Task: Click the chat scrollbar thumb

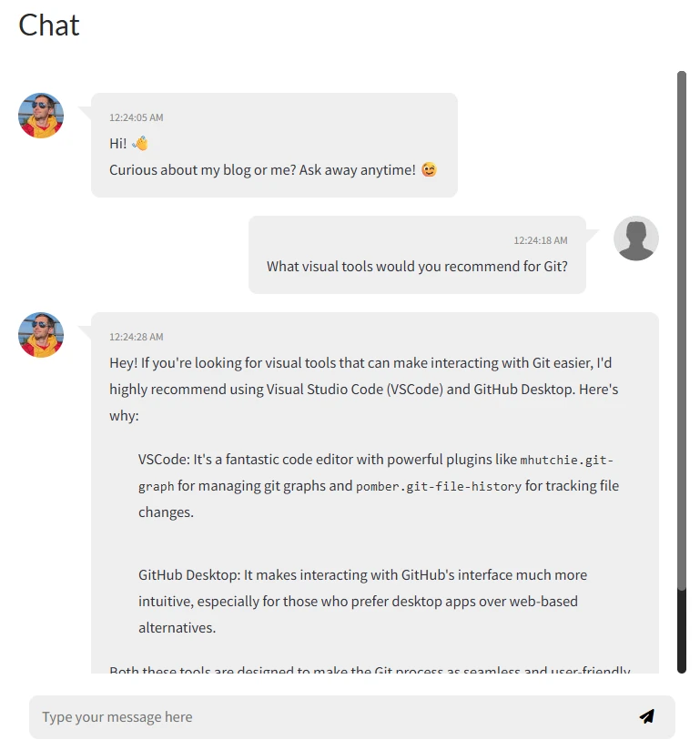Action: pos(682,330)
